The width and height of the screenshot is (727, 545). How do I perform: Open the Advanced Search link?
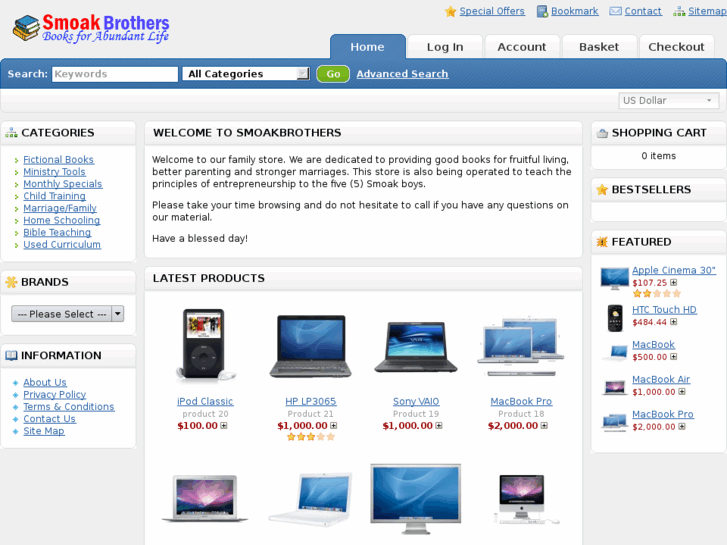pos(402,74)
